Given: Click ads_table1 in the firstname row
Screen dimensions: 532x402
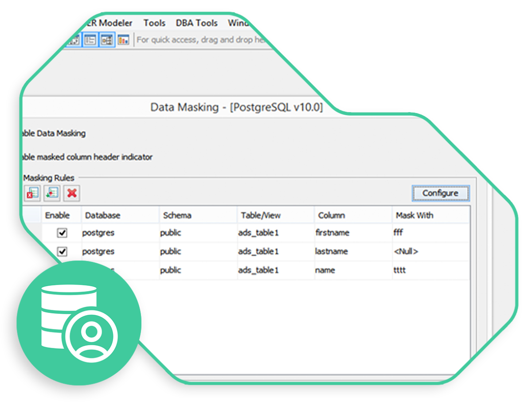Looking at the screenshot, I should point(258,233).
